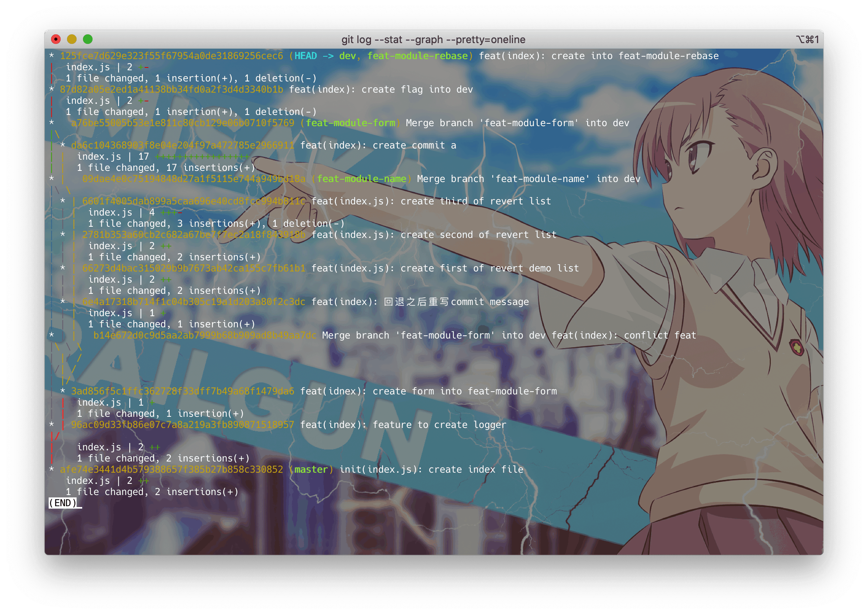This screenshot has height=614, width=868.
Task: Click the red close window button
Action: pyautogui.click(x=56, y=39)
